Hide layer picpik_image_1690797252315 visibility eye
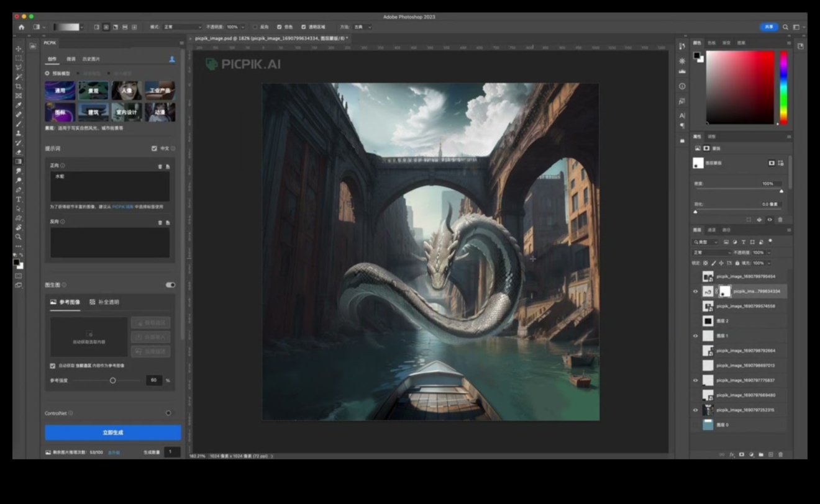 click(695, 410)
